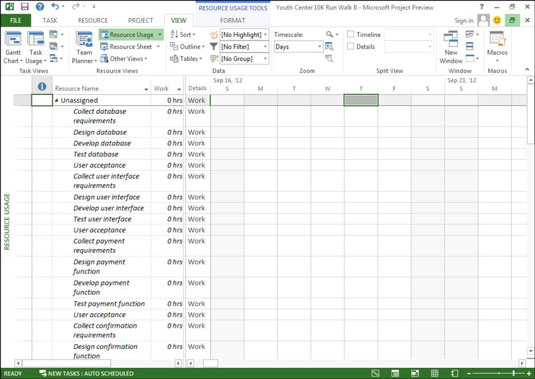This screenshot has width=535, height=379.
Task: Open the Sort options
Action: pyautogui.click(x=183, y=34)
